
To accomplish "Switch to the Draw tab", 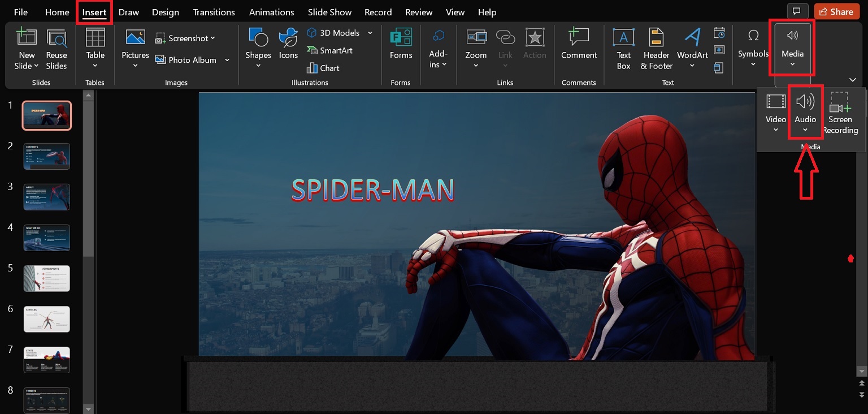I will tap(129, 12).
